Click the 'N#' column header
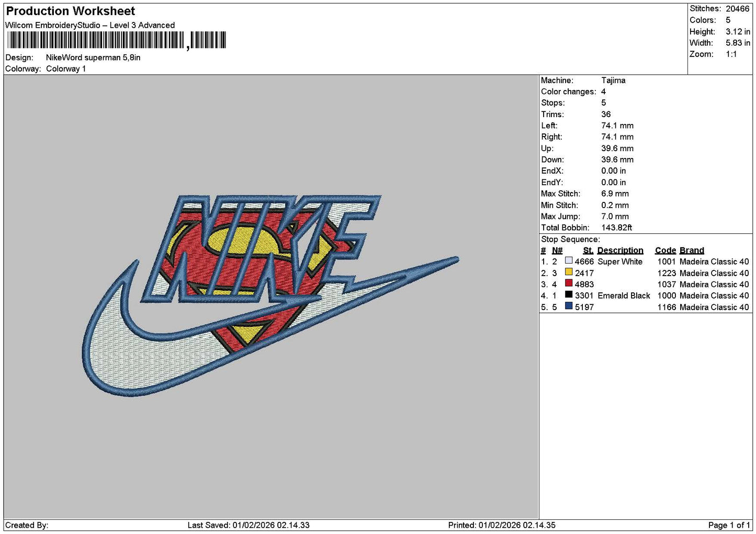 pyautogui.click(x=557, y=251)
